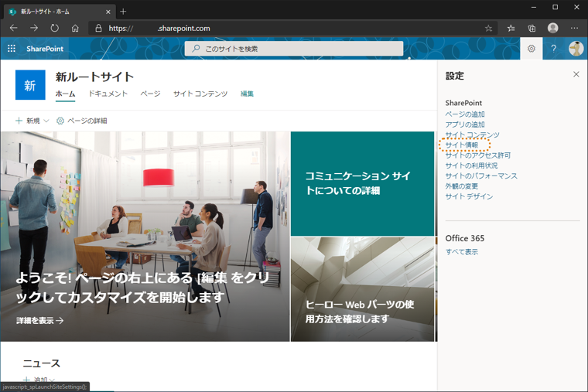Viewport: 588px width, 392px height.
Task: Open 外観の変更 link
Action: point(462,186)
